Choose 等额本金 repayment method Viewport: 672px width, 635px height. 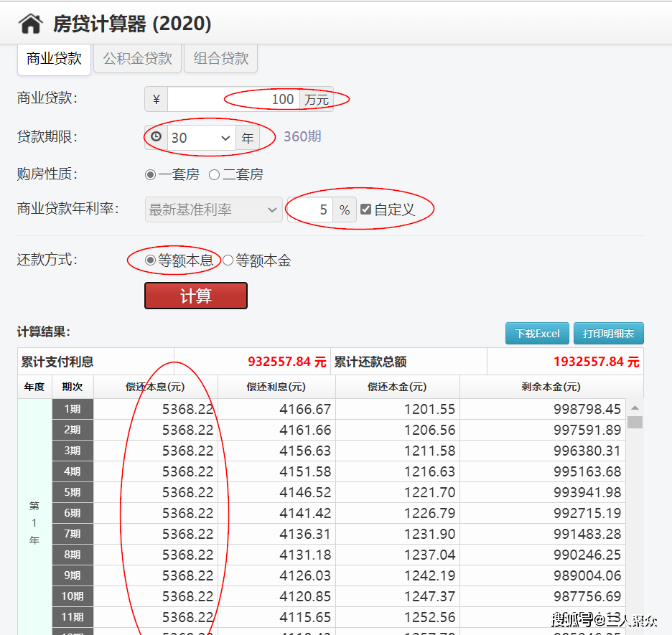pos(228,260)
